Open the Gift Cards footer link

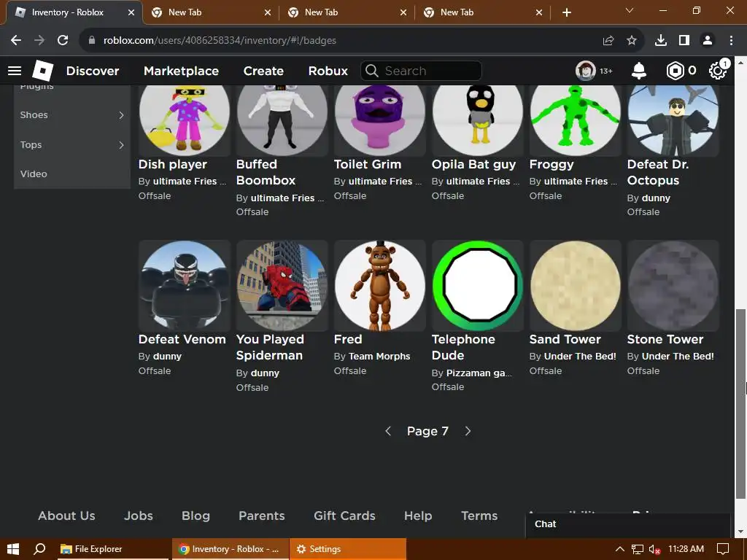tap(344, 516)
